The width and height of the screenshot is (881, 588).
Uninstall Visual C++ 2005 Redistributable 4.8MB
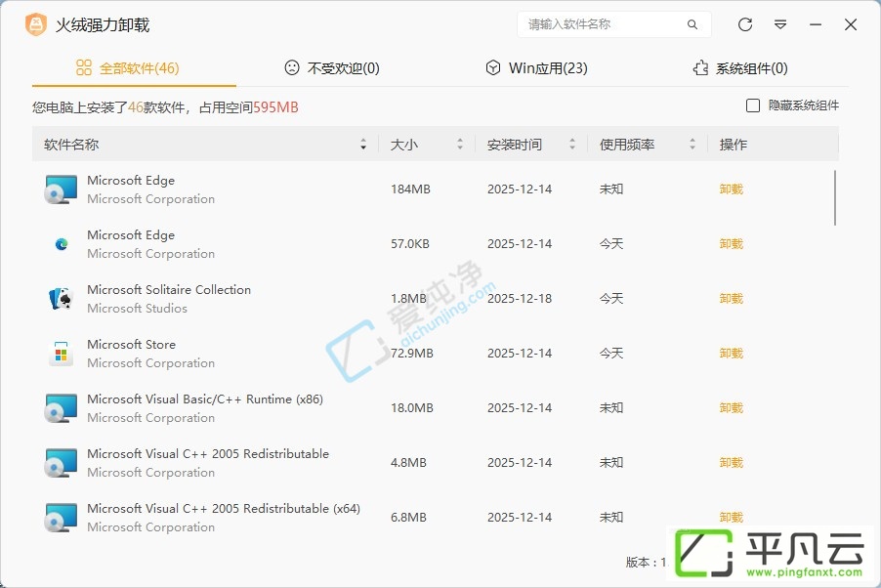[x=731, y=463]
